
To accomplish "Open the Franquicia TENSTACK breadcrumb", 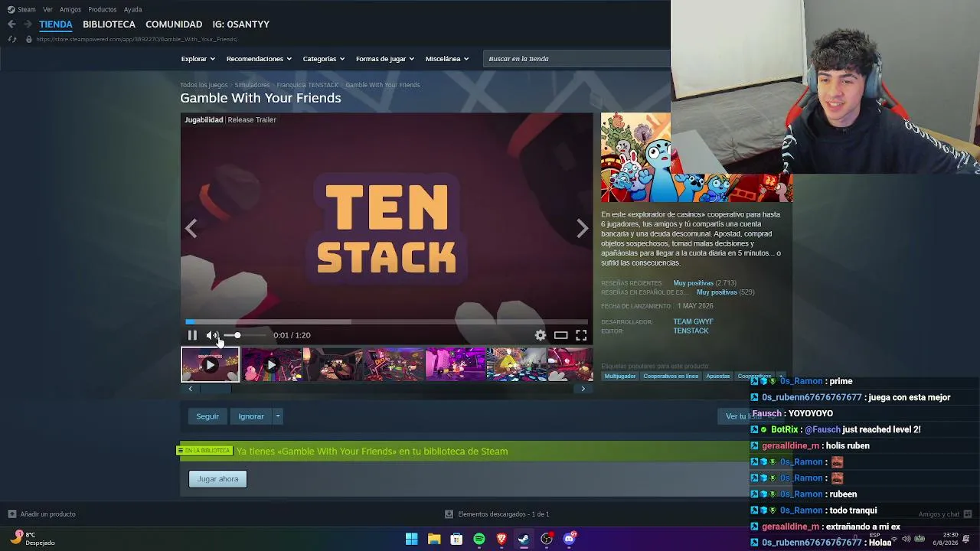I will [307, 85].
